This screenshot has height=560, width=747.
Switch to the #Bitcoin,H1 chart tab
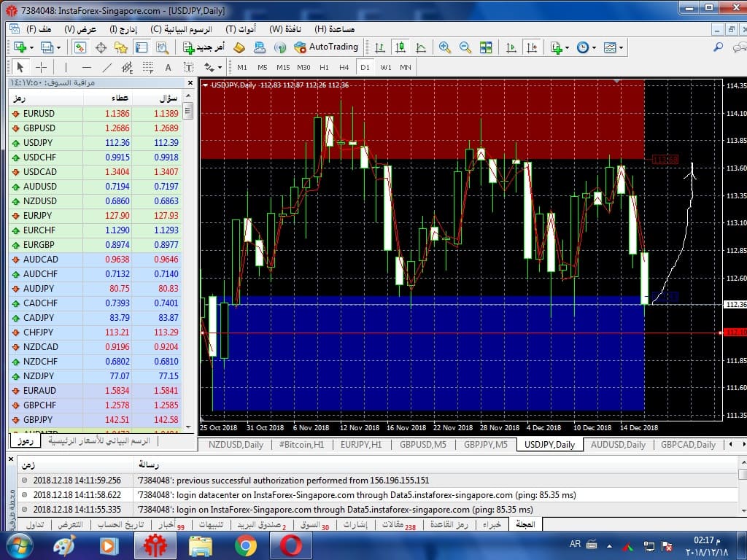coord(301,445)
